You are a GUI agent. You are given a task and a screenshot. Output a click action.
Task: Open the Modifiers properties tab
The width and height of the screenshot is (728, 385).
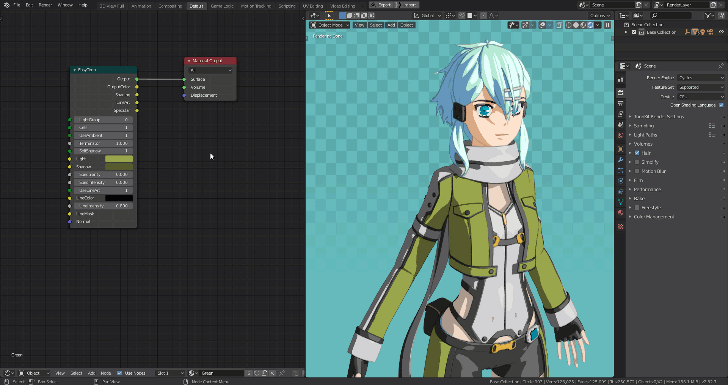click(x=621, y=160)
